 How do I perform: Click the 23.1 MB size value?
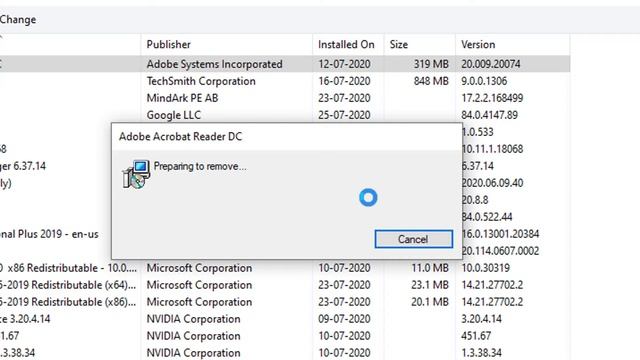coord(430,285)
